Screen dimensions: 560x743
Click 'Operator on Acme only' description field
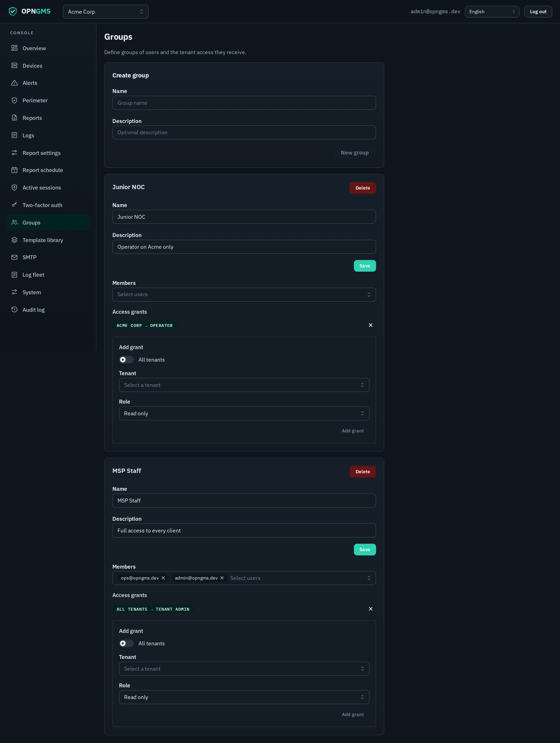pos(244,247)
